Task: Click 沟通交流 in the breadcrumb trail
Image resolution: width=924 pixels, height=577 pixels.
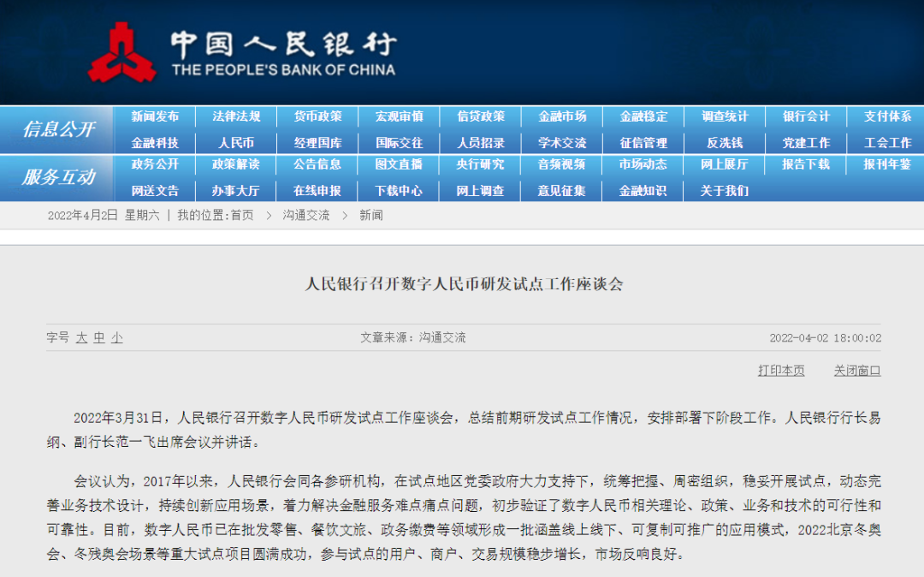Action: 306,216
